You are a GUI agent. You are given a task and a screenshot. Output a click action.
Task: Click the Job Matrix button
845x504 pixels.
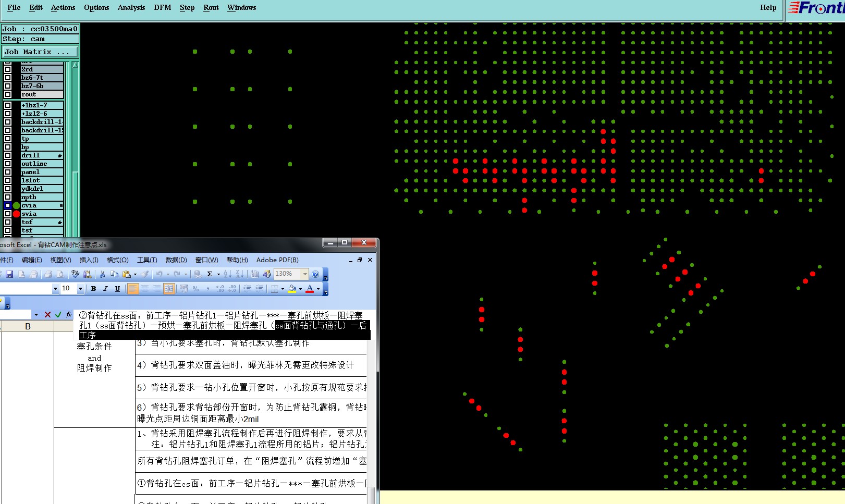40,52
